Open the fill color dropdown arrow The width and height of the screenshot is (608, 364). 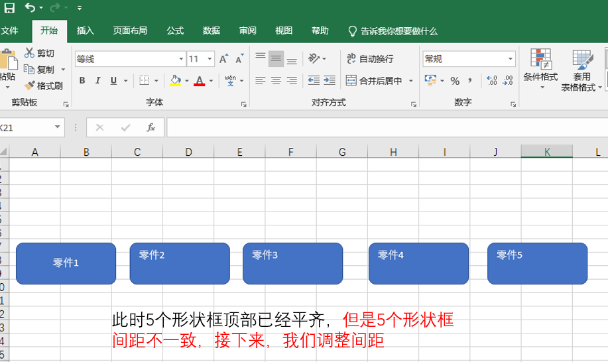point(187,81)
